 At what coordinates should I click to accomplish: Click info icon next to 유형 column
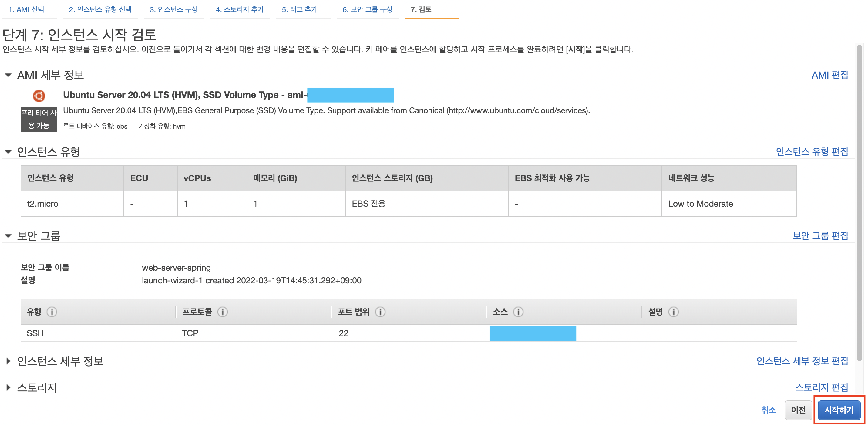[x=52, y=312]
